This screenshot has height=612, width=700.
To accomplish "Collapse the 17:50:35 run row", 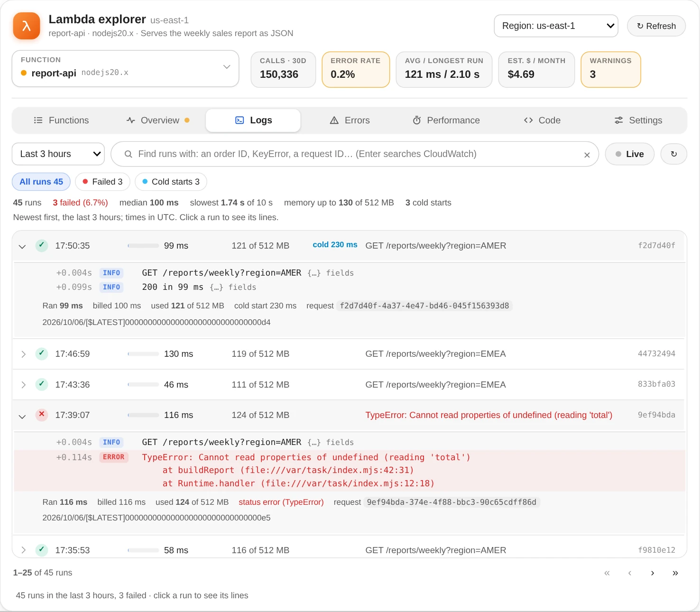I will (349, 246).
